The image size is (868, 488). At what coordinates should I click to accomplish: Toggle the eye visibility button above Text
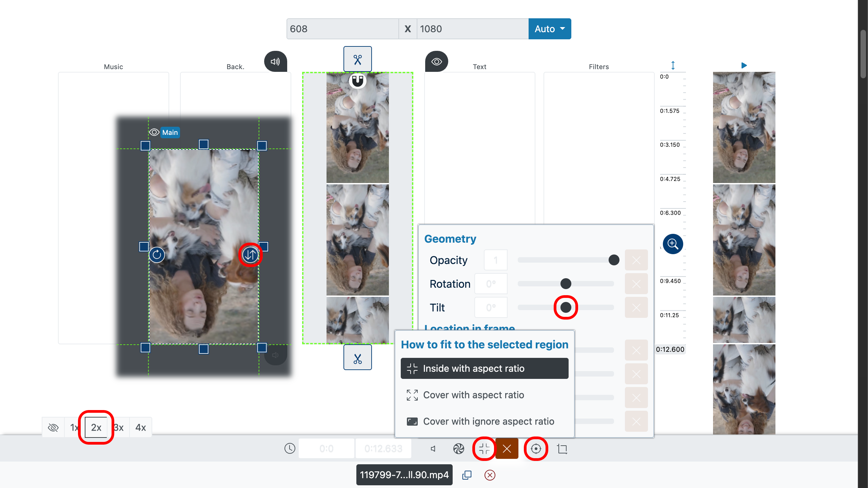[436, 62]
